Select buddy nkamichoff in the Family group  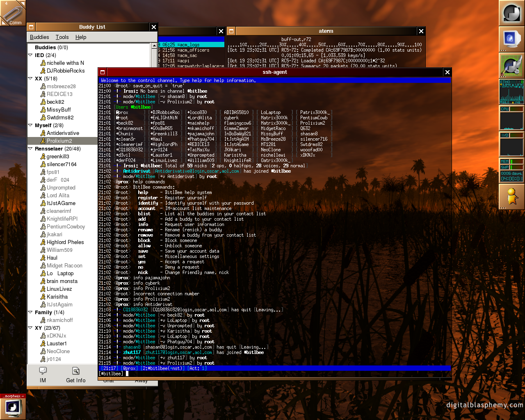[x=62, y=320]
